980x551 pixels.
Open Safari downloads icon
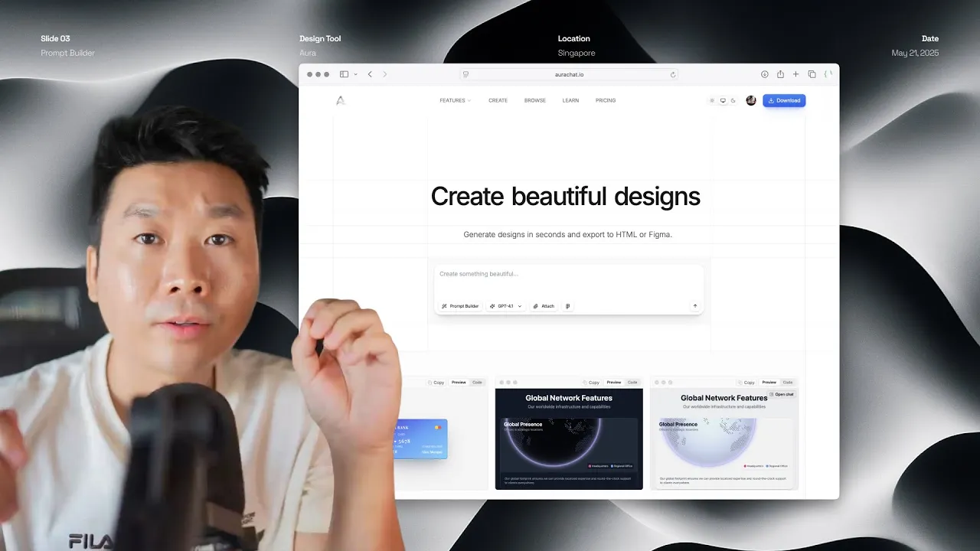pyautogui.click(x=764, y=74)
